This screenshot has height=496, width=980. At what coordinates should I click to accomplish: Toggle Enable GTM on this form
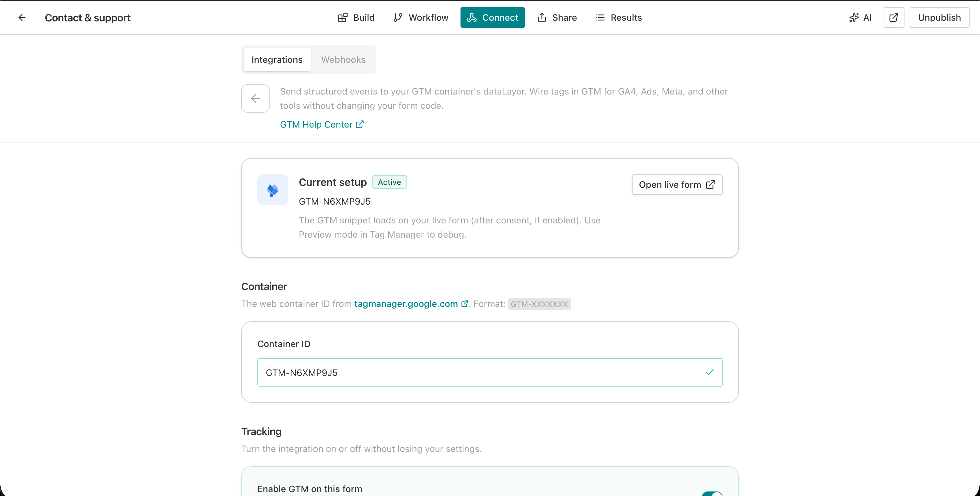(712, 493)
